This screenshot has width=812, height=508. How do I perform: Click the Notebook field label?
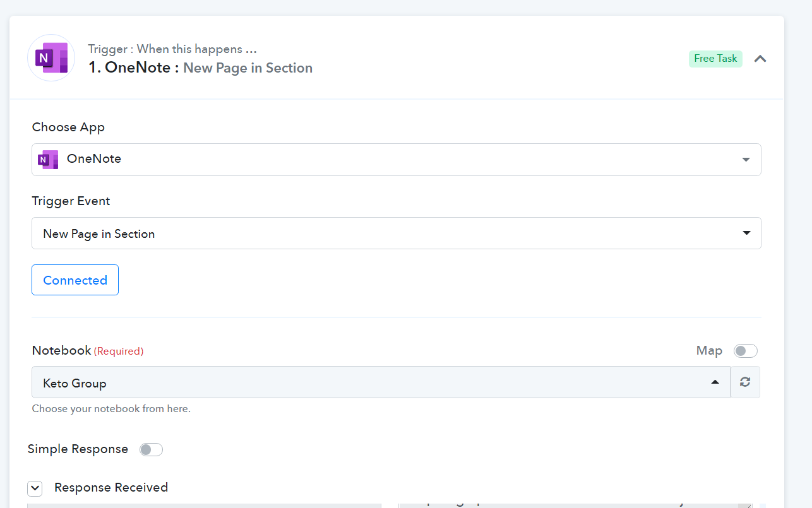pyautogui.click(x=61, y=351)
